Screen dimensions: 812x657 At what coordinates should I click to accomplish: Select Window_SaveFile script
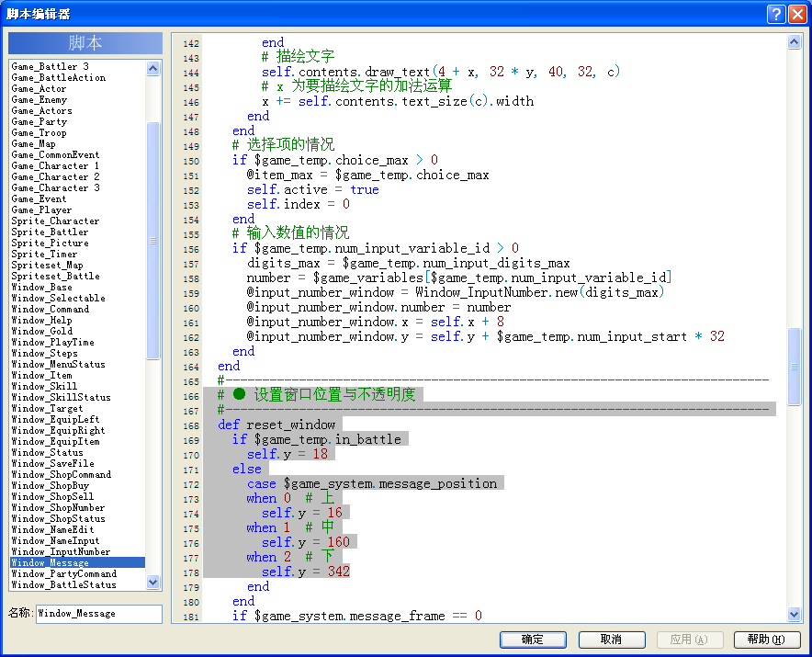53,463
